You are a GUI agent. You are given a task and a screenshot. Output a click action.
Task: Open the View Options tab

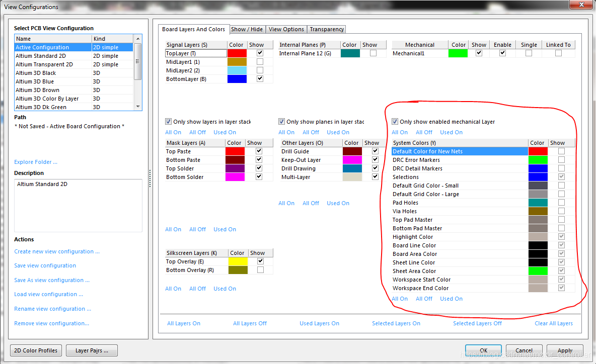[x=286, y=29]
